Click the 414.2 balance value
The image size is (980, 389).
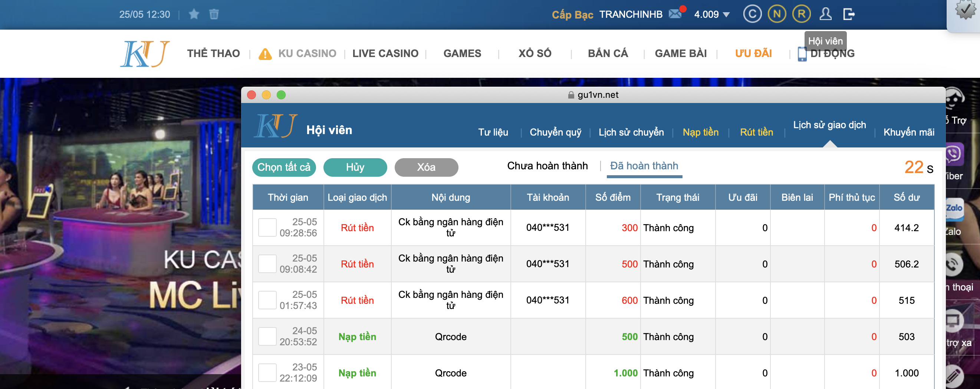point(907,228)
